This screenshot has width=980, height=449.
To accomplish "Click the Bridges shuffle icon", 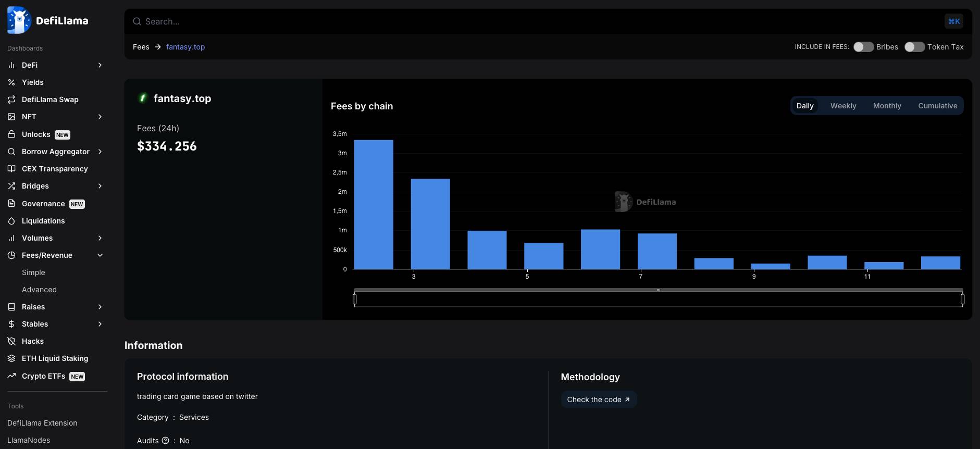I will coord(11,186).
